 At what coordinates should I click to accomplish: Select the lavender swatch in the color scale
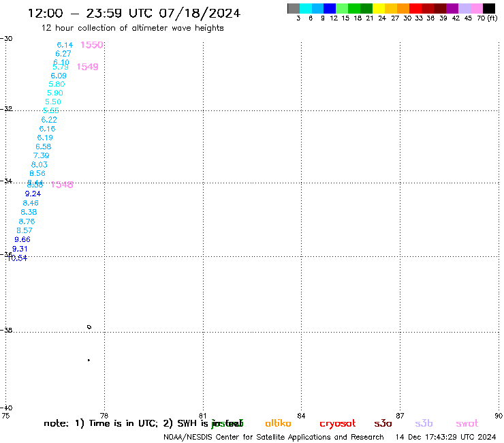coord(464,8)
